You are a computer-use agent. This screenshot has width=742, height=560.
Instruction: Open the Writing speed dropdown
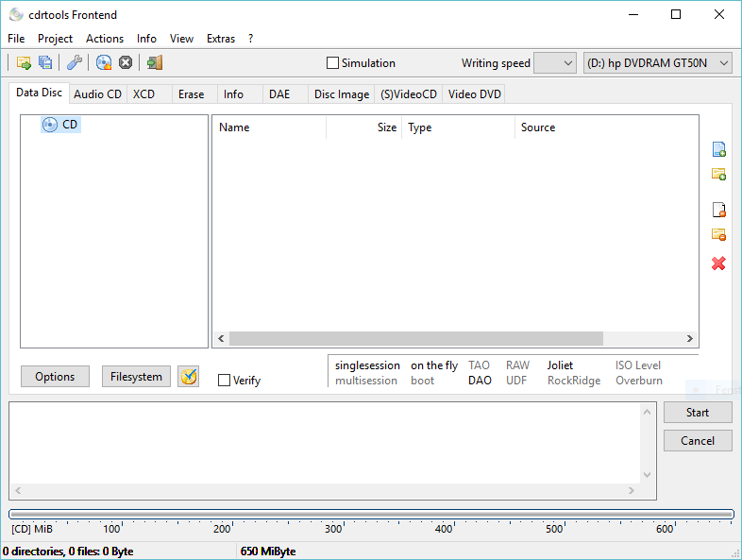pos(554,63)
